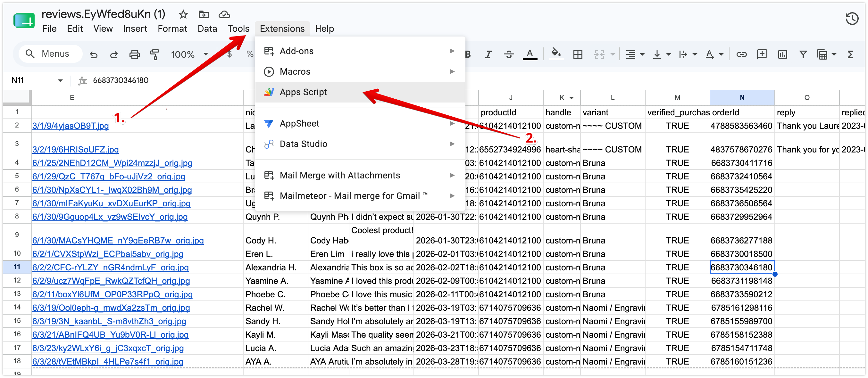
Task: Open the borders tool
Action: (578, 54)
